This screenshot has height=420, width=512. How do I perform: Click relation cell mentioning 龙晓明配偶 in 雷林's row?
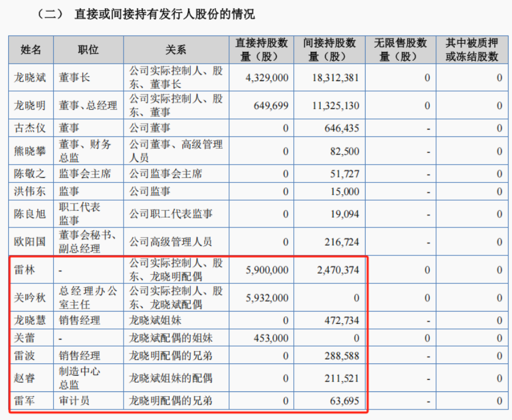(x=176, y=269)
